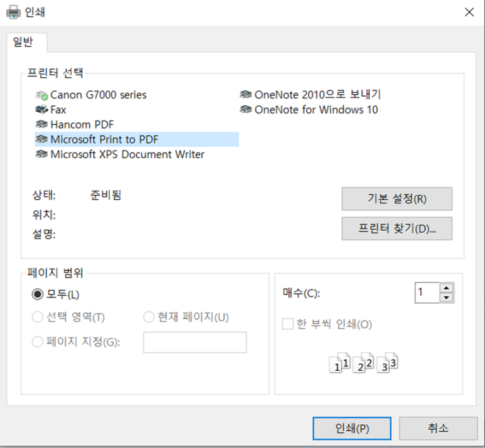Select Microsoft XPS Document Writer name
The height and width of the screenshot is (448, 485).
point(127,154)
